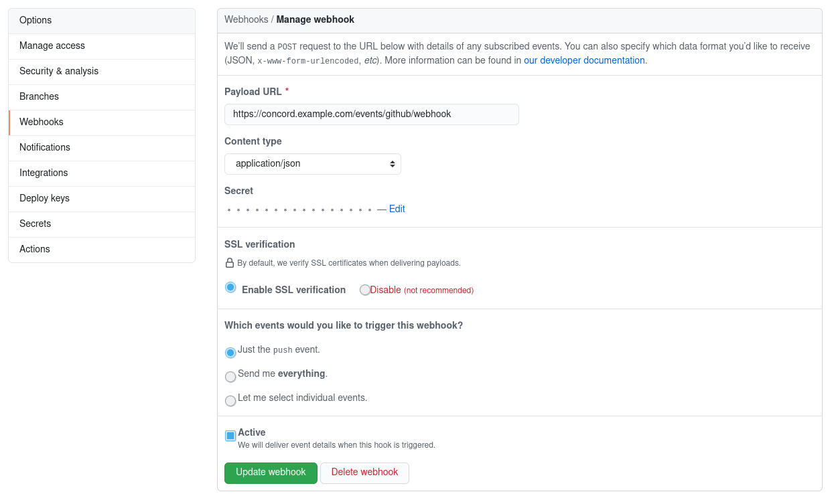Open our developer documentation link

pos(583,60)
